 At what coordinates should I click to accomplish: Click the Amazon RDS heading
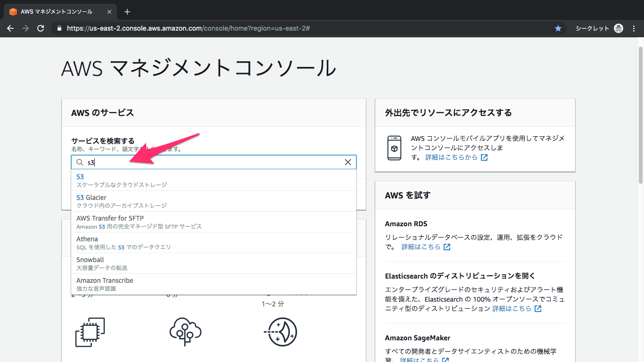[406, 224]
